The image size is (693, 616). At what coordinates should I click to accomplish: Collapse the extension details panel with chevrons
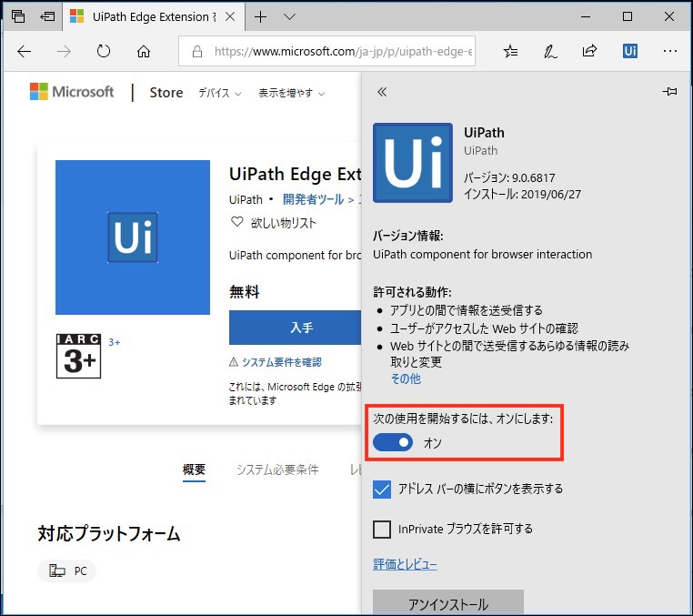(382, 92)
